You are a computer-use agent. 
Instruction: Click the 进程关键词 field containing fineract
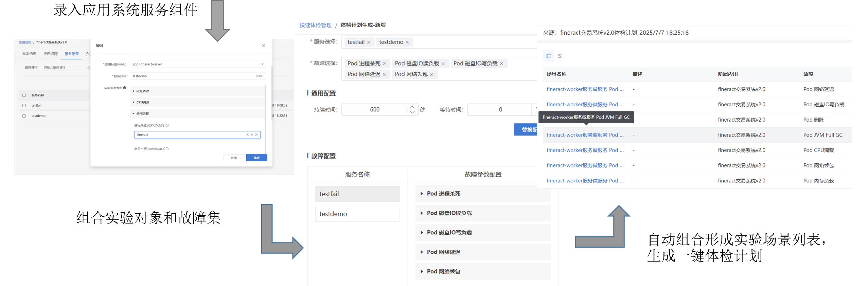click(197, 135)
